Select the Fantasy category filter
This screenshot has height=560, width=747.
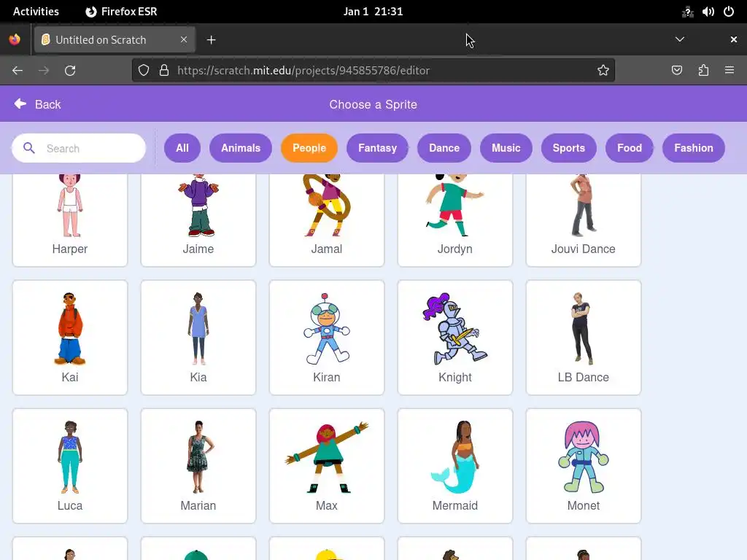377,148
